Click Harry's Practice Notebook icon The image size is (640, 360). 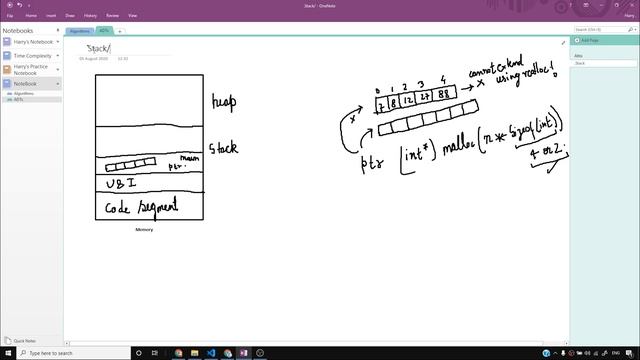pyautogui.click(x=7, y=69)
